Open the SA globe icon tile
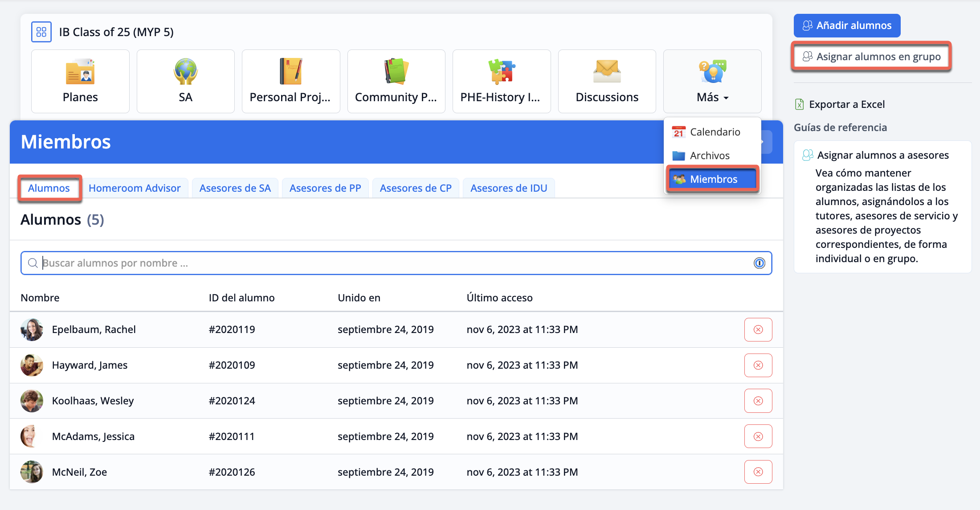The image size is (980, 510). coord(185,72)
